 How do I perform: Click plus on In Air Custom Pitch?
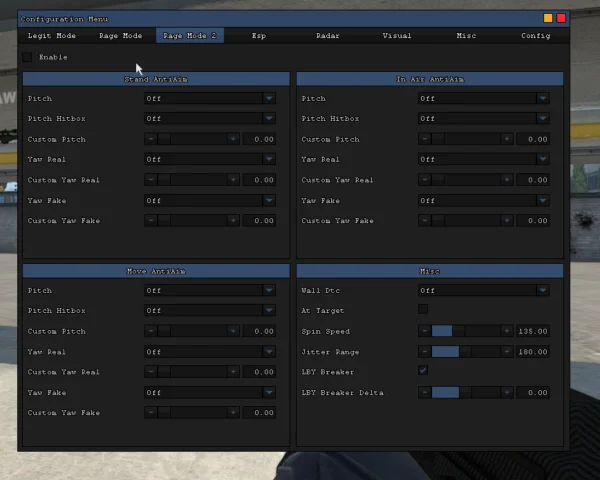click(507, 139)
